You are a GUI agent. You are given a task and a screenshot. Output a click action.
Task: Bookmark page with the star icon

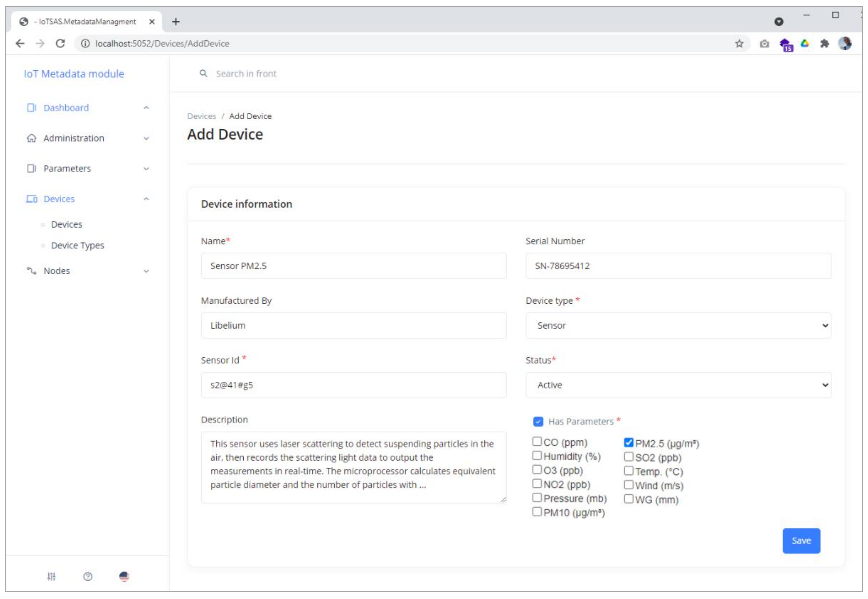coord(739,43)
